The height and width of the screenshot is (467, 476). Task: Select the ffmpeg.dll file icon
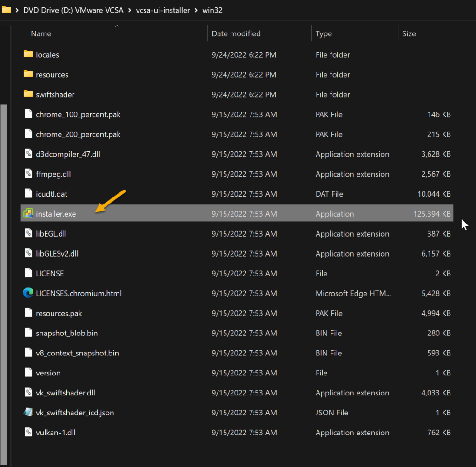tap(28, 174)
